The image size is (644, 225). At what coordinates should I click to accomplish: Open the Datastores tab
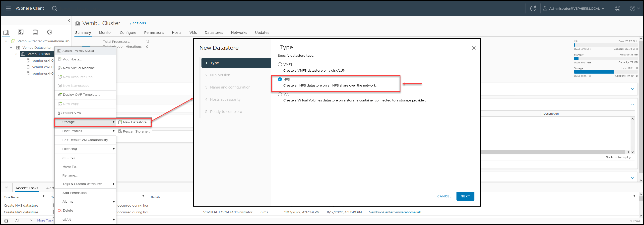[x=214, y=32]
